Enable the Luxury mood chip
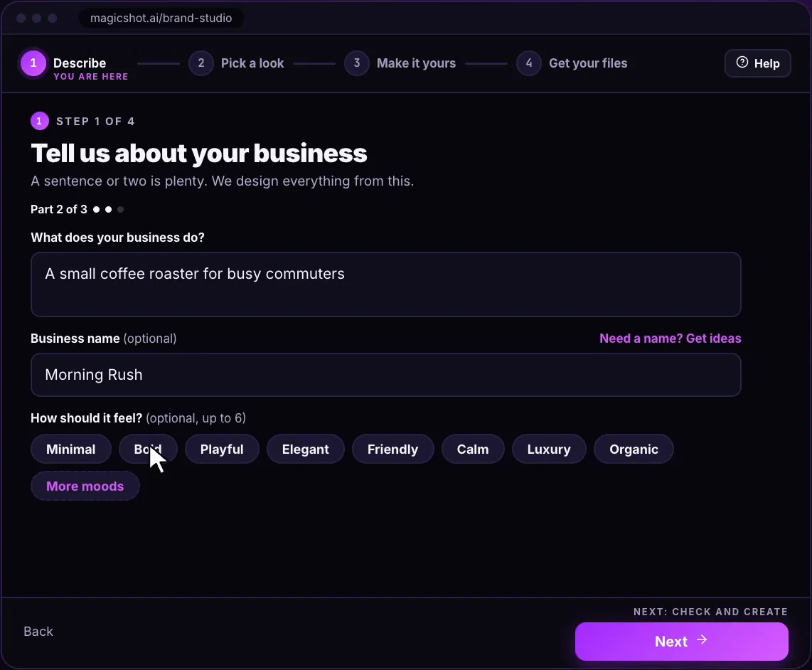The width and height of the screenshot is (812, 670). click(549, 450)
